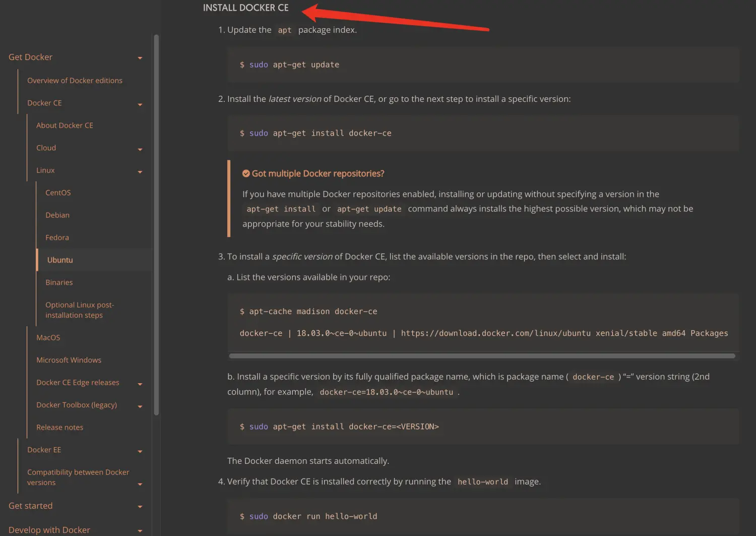Image resolution: width=756 pixels, height=536 pixels.
Task: Collapse the Docker CE submenu arrow
Action: [x=140, y=105]
